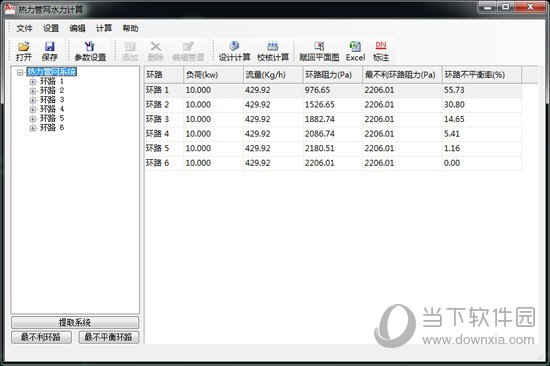The height and width of the screenshot is (366, 550).
Task: Click 环路不平衡率(%) column header
Action: [x=482, y=75]
